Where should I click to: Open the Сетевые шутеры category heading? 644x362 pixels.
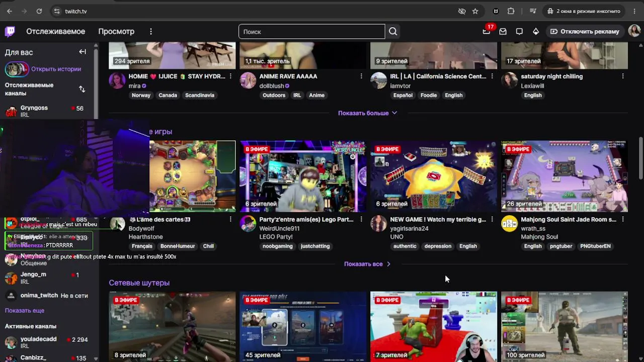pos(139,283)
